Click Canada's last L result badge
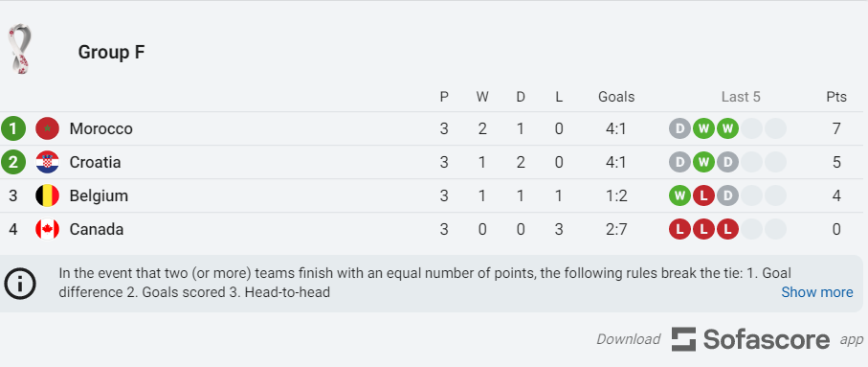Viewport: 868px width, 367px height. point(727,229)
